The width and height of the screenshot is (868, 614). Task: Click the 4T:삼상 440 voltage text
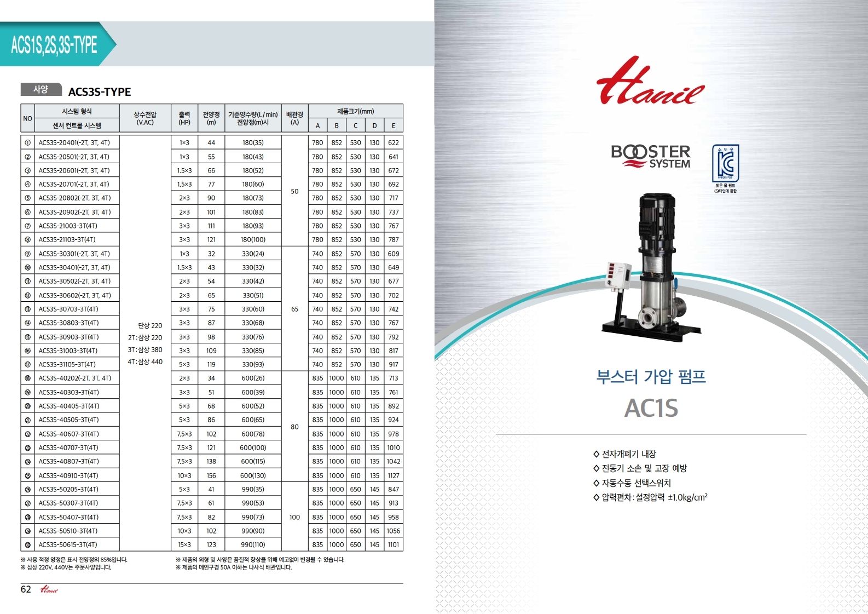click(x=145, y=361)
